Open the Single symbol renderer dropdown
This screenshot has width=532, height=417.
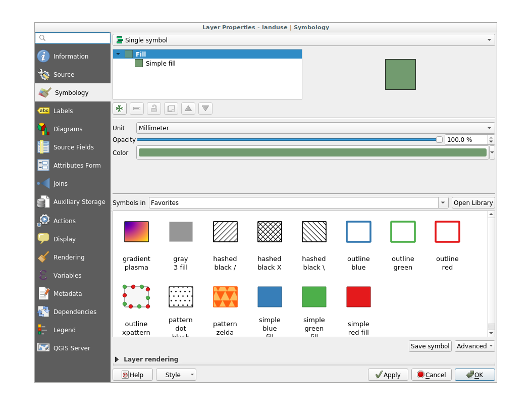click(303, 40)
